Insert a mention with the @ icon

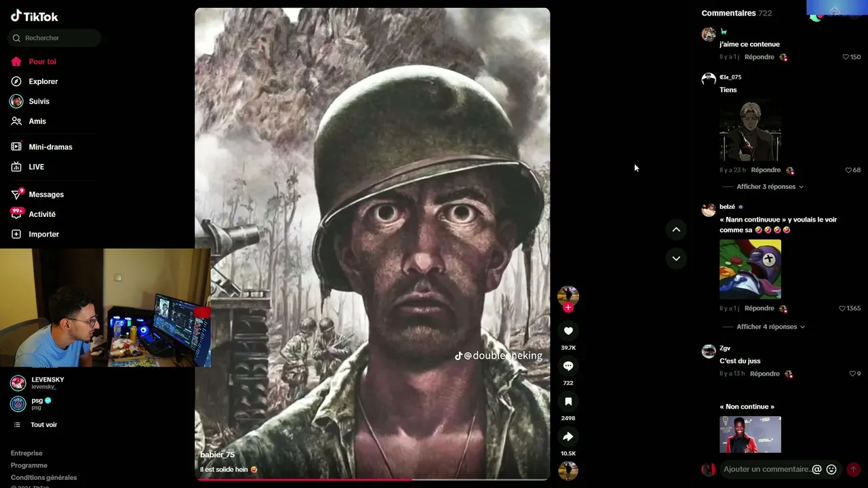pos(816,469)
